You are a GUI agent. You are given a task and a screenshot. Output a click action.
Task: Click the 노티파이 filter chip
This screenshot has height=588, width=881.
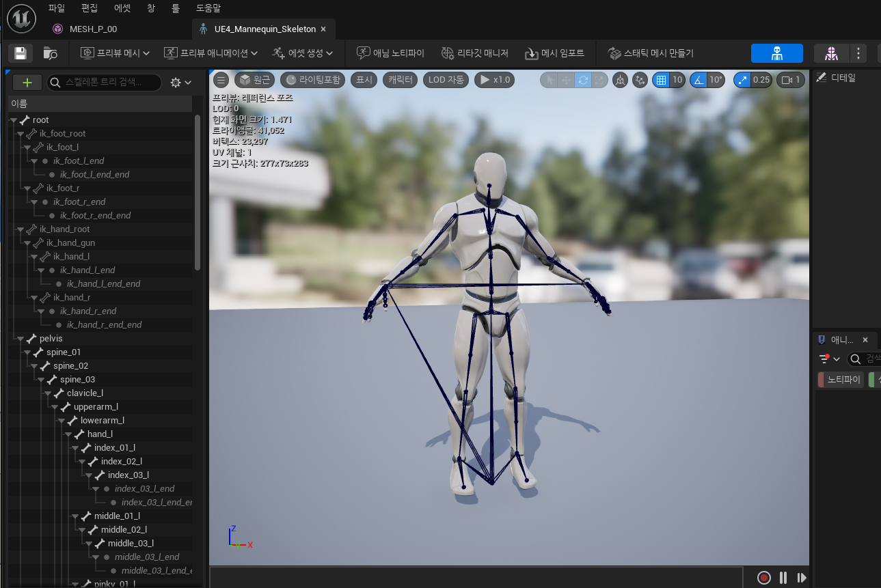pyautogui.click(x=841, y=380)
